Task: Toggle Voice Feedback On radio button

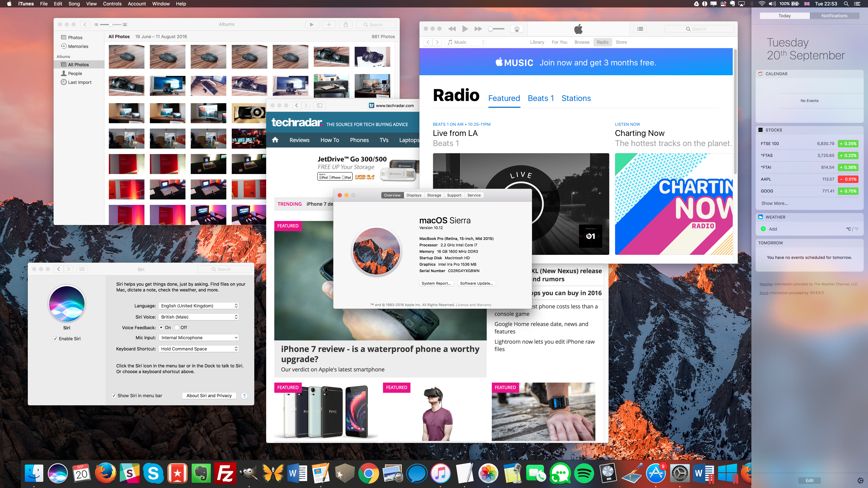Action: coord(162,327)
